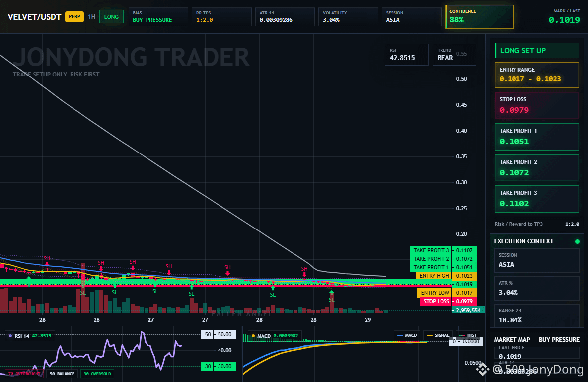Click the green TAKE PROFIT 3 chart label
The height and width of the screenshot is (382, 588).
[x=431, y=250]
